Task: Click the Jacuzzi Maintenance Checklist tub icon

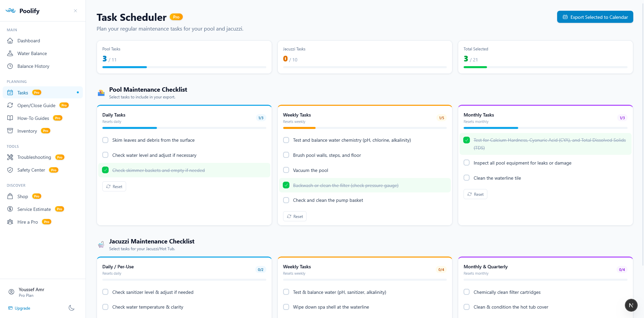Action: pyautogui.click(x=101, y=245)
